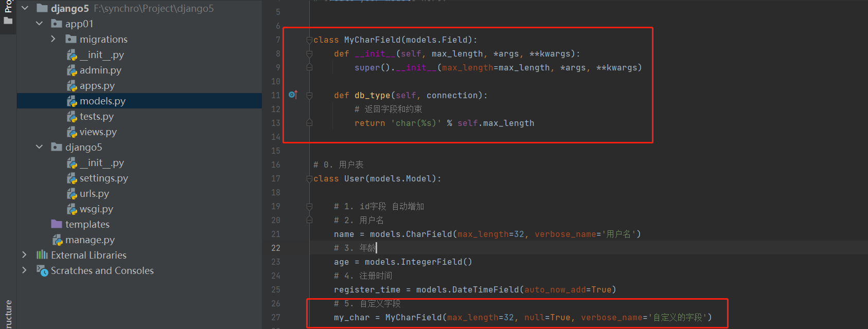The width and height of the screenshot is (868, 329).
Task: Fold the __init__ method at line 8
Action: (309, 53)
